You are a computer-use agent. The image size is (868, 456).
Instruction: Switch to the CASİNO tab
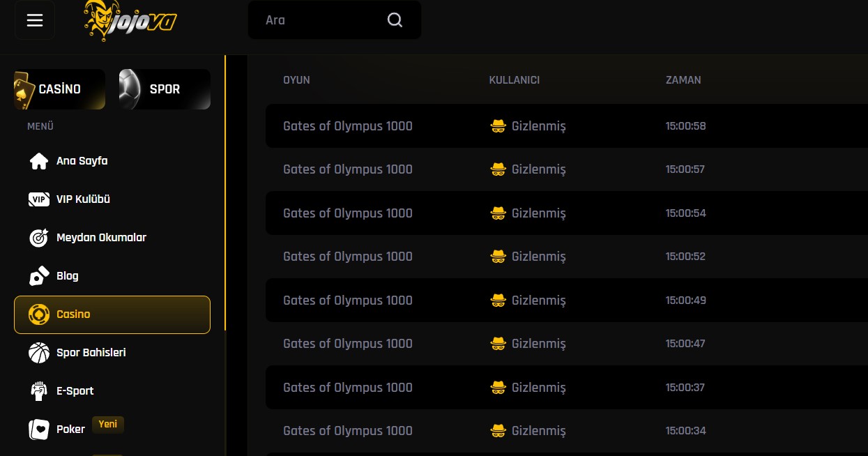point(59,89)
